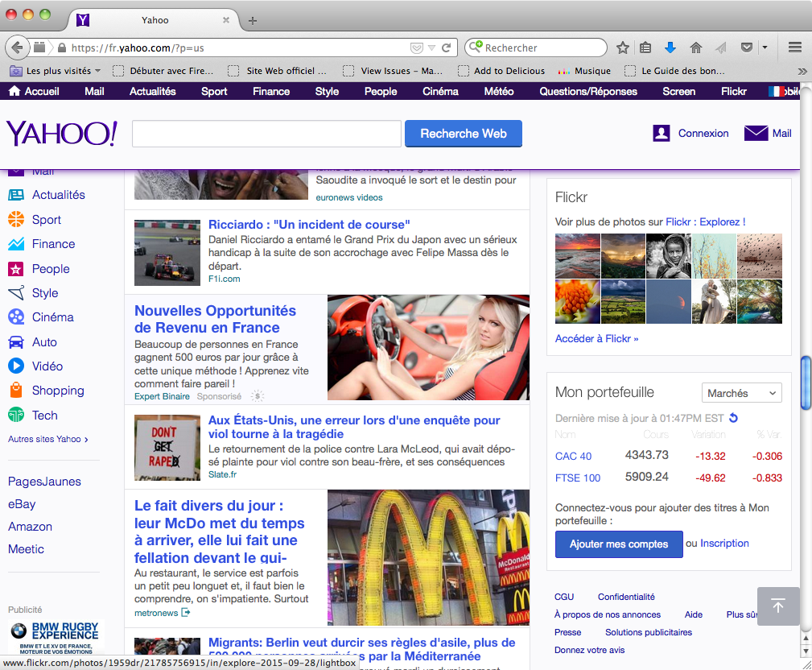Click the Vidéo play icon in sidebar
The width and height of the screenshot is (812, 670).
click(x=16, y=366)
